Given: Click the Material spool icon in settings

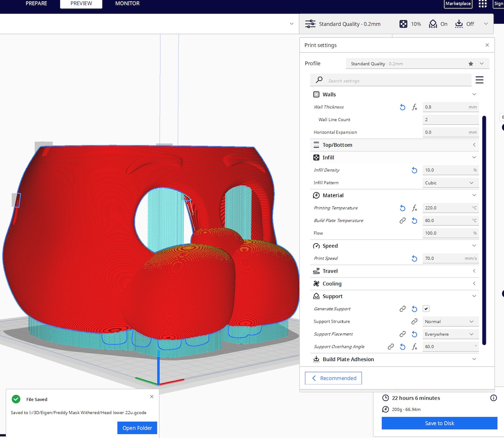Looking at the screenshot, I should tap(316, 195).
